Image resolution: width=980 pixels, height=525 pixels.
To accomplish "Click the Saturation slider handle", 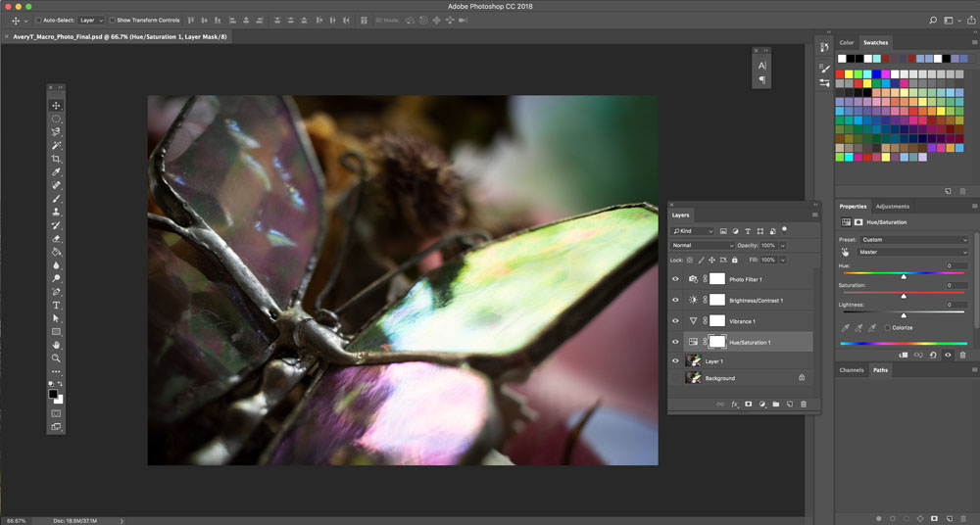I will point(904,296).
